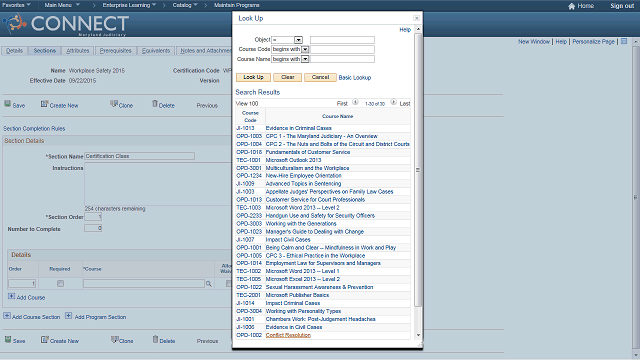Select course code TEC-2001

pos(248,295)
